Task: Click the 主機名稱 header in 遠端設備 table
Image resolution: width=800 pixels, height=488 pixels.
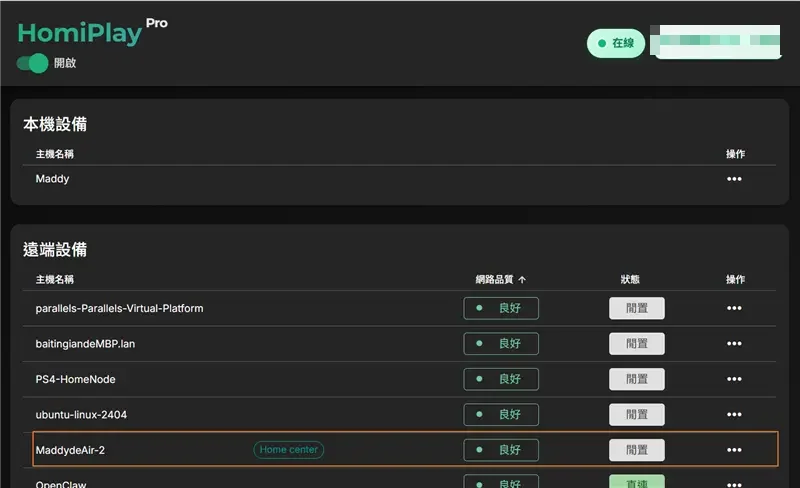Action: pyautogui.click(x=55, y=279)
